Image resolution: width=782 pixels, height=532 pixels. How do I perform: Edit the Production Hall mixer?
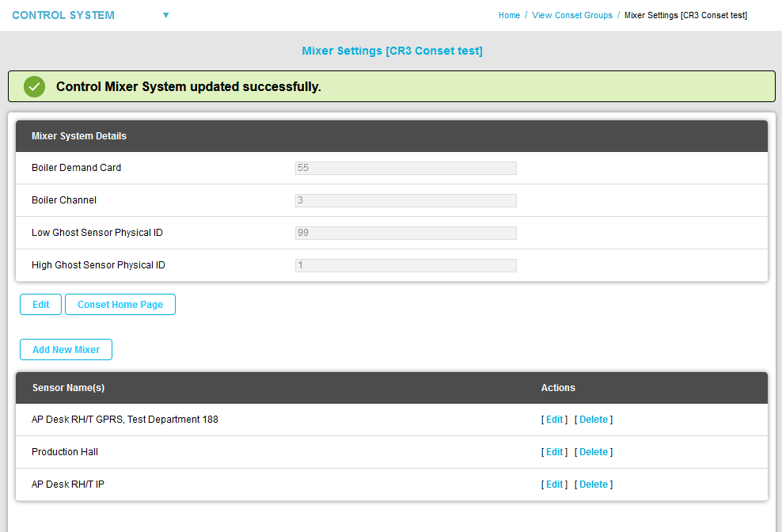554,452
